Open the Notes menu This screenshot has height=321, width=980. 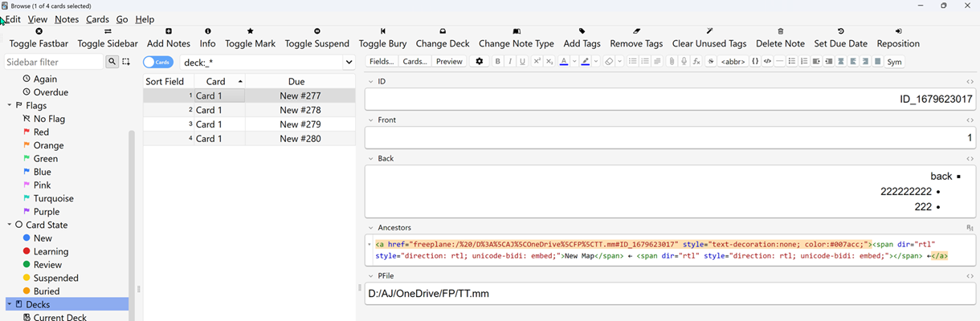tap(66, 19)
